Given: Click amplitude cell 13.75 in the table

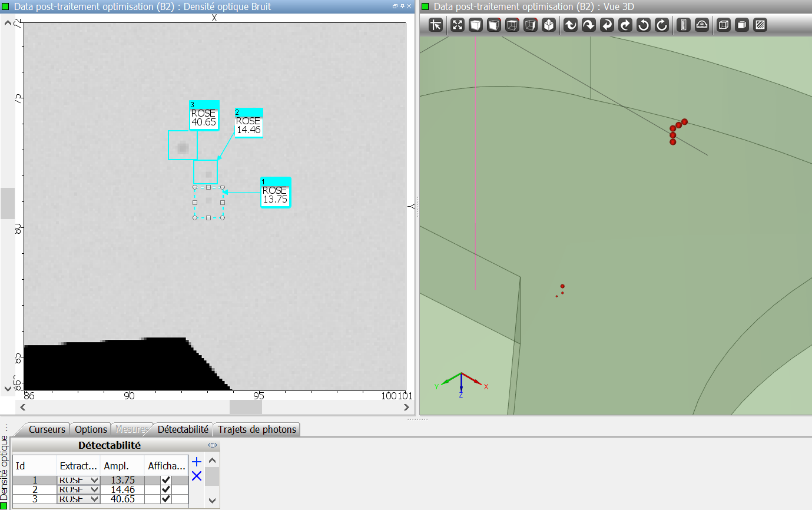Looking at the screenshot, I should pos(123,480).
